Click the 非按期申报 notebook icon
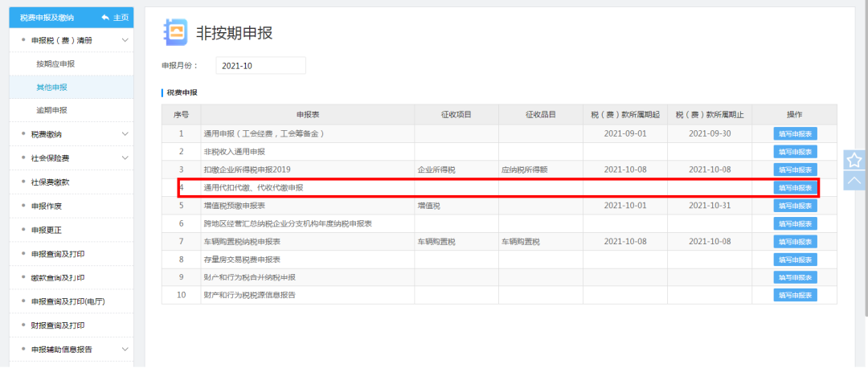This screenshot has width=868, height=368. [x=175, y=33]
